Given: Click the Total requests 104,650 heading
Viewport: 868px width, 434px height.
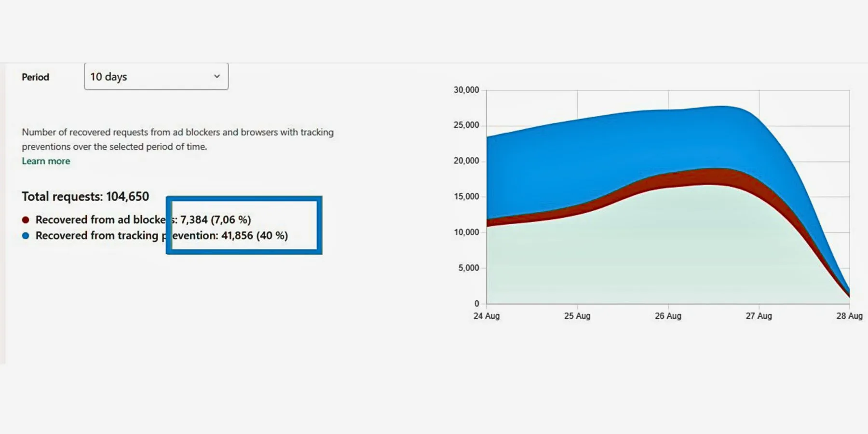Looking at the screenshot, I should tap(85, 196).
